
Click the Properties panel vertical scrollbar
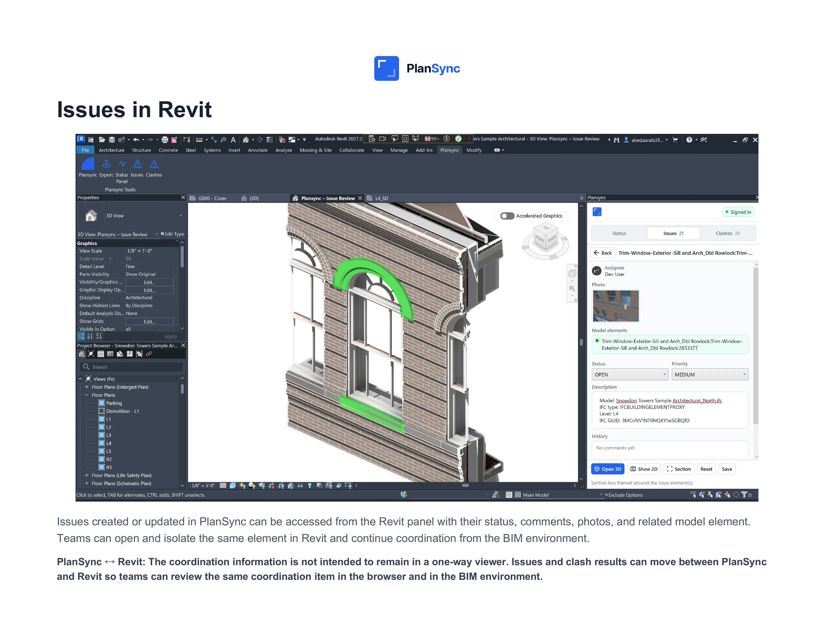tap(182, 256)
